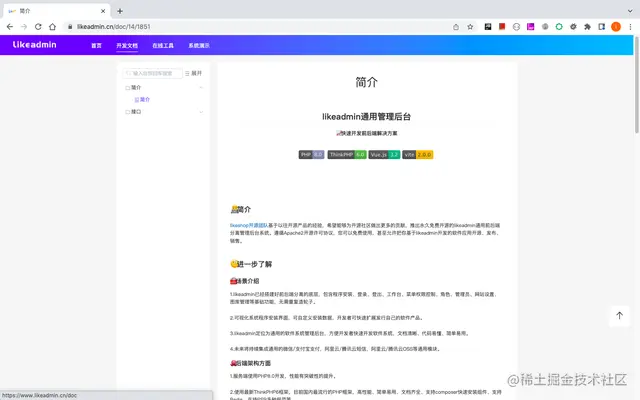
Task: Click the likeadmin logo
Action: coord(35,44)
